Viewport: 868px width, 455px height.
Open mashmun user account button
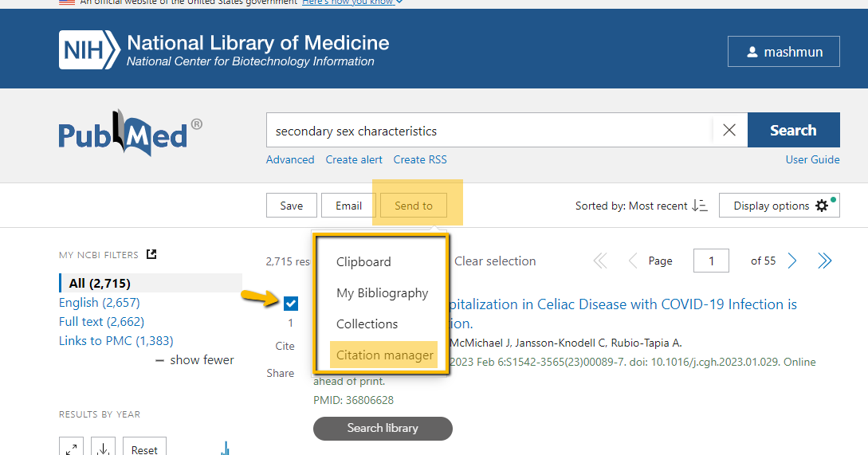tap(784, 52)
